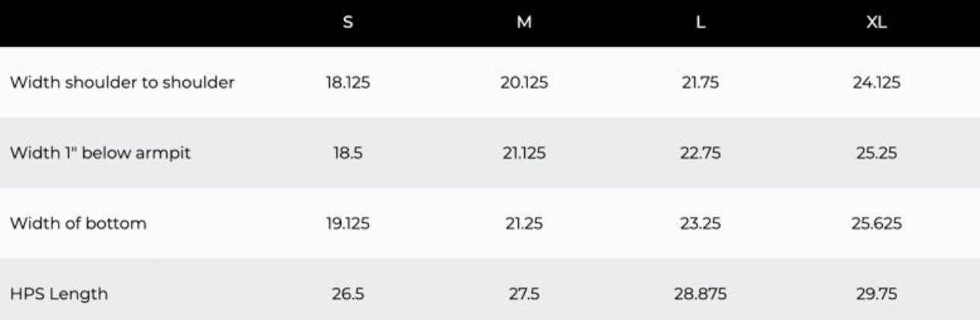980x320 pixels.
Task: Click shoulder width value 18.125 for S
Action: pyautogui.click(x=348, y=83)
